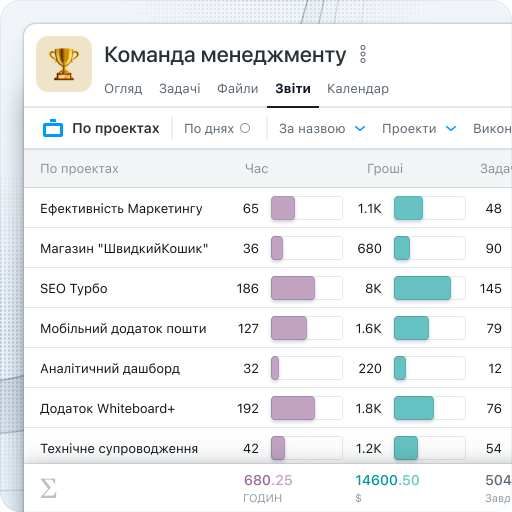Go to the Календар tab
This screenshot has height=512, width=512.
[x=358, y=89]
